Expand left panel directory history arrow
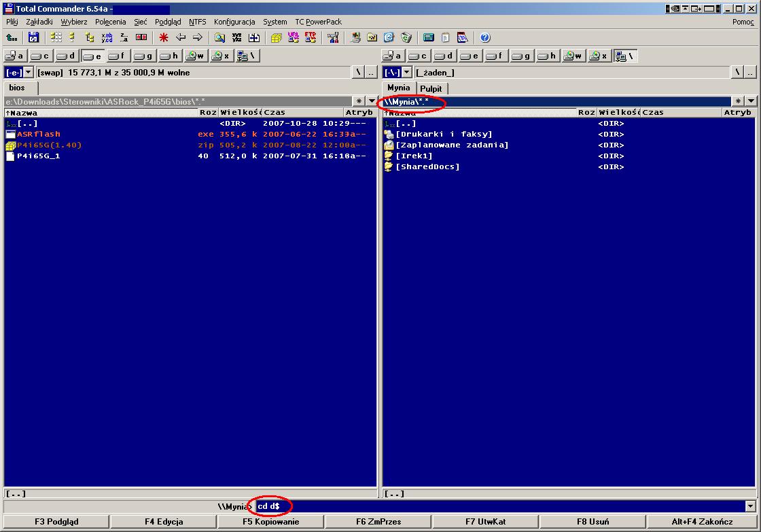 click(372, 101)
